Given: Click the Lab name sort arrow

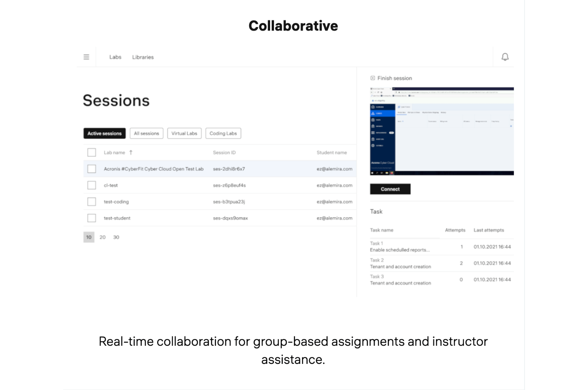Looking at the screenshot, I should (131, 153).
